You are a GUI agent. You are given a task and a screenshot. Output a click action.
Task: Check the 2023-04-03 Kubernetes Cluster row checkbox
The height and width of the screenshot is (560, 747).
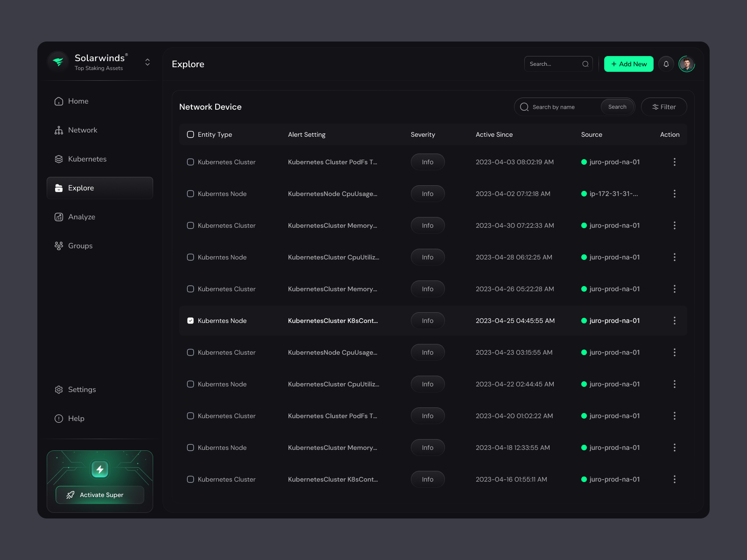(190, 162)
